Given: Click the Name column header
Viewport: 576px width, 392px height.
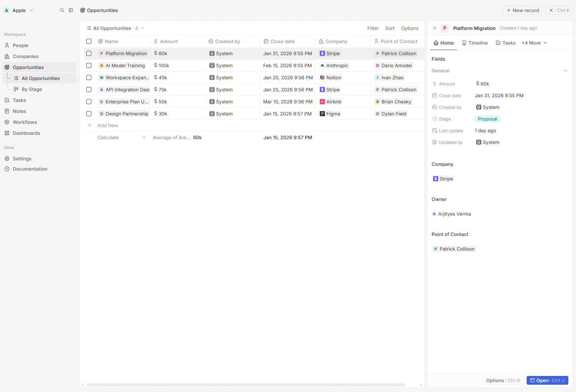Looking at the screenshot, I should [122, 41].
